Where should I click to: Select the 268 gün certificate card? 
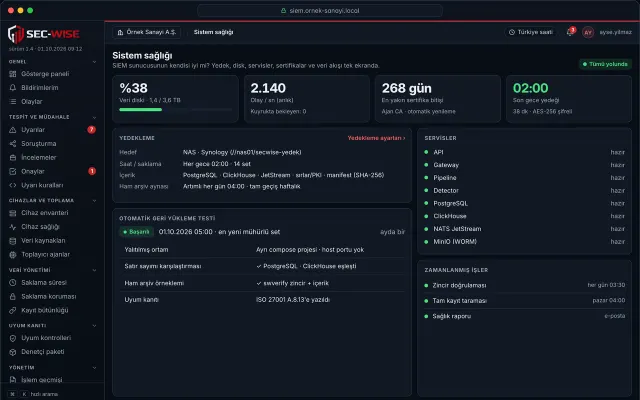438,99
